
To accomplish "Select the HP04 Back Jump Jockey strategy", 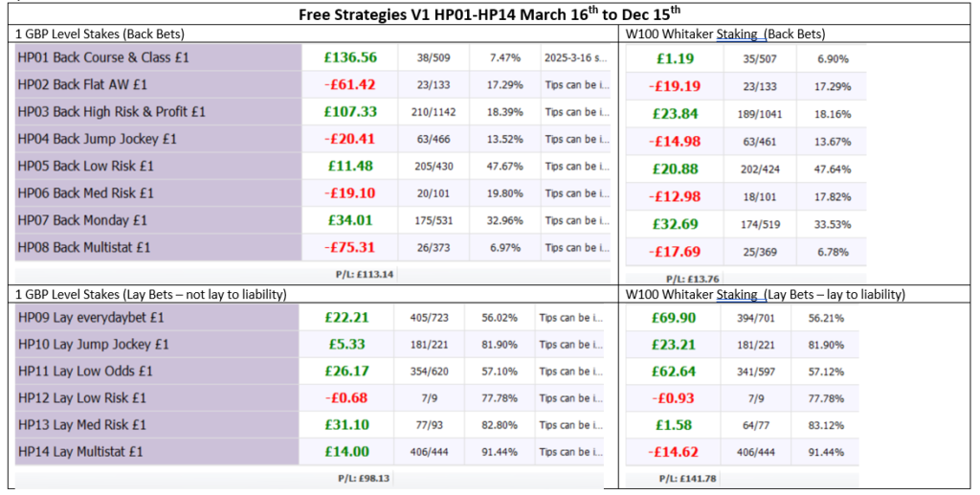I will tap(97, 139).
